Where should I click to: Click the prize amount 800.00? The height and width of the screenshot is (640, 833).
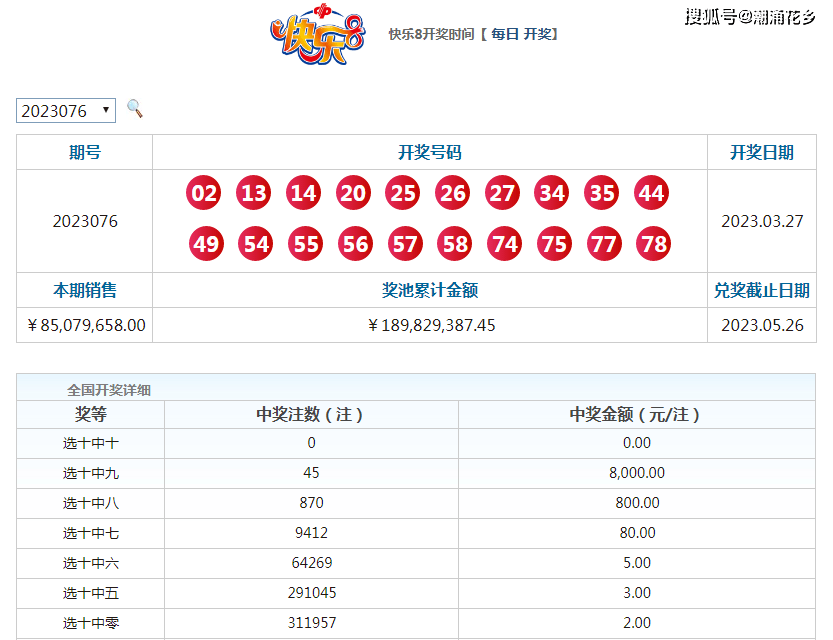(637, 502)
